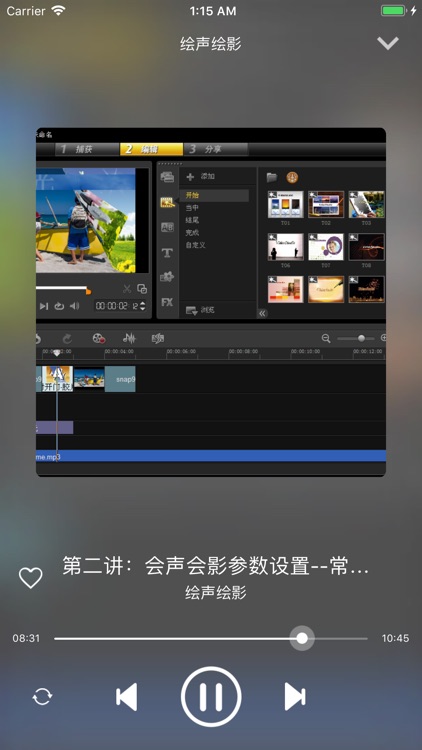
Task: Skip to the previous track
Action: [x=127, y=696]
